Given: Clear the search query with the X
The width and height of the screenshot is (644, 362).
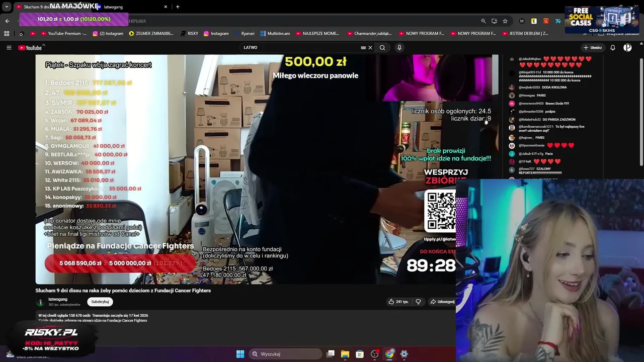Looking at the screenshot, I should [370, 47].
